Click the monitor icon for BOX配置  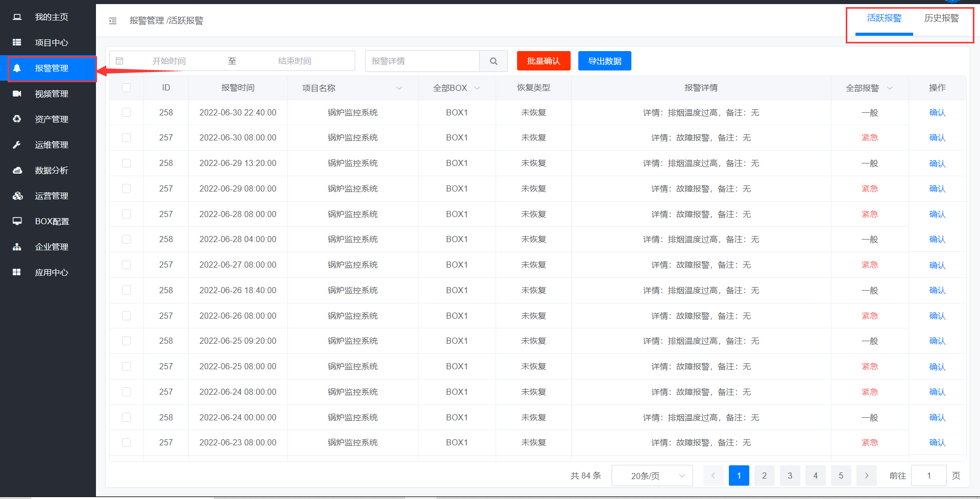(x=17, y=221)
